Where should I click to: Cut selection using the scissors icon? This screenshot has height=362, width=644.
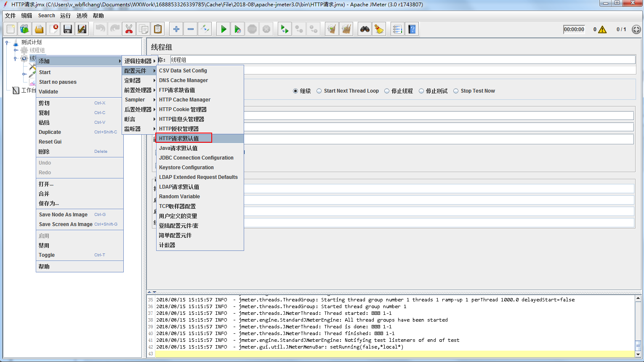[x=129, y=29]
